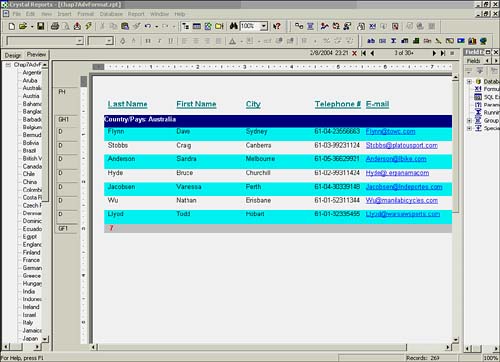This screenshot has height=362, width=500.
Task: Click the Insert Chart icon
Action: [x=472, y=41]
